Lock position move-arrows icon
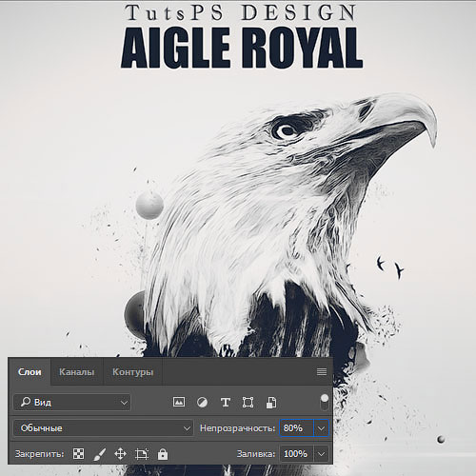Image resolution: width=476 pixels, height=476 pixels. click(x=120, y=454)
